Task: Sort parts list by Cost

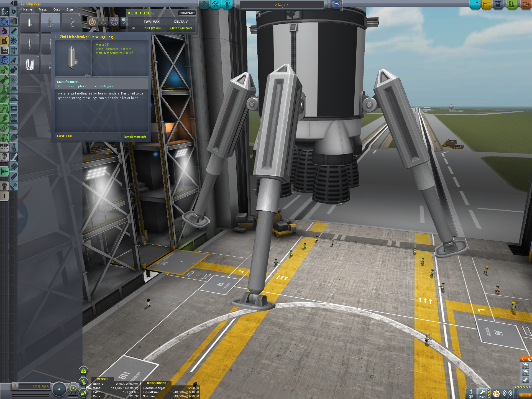Action: point(57,9)
